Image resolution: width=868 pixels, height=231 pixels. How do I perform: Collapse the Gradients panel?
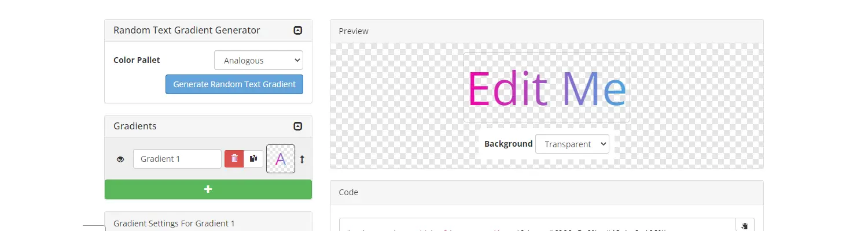298,126
